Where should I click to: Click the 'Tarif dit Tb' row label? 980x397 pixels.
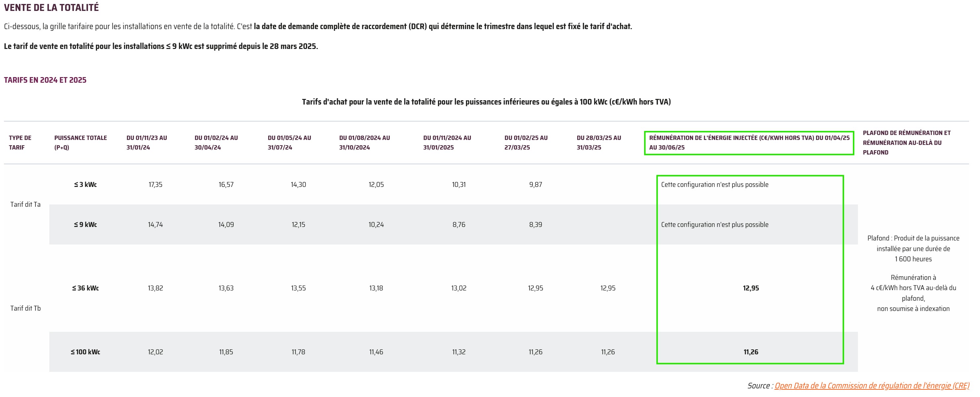click(x=25, y=308)
